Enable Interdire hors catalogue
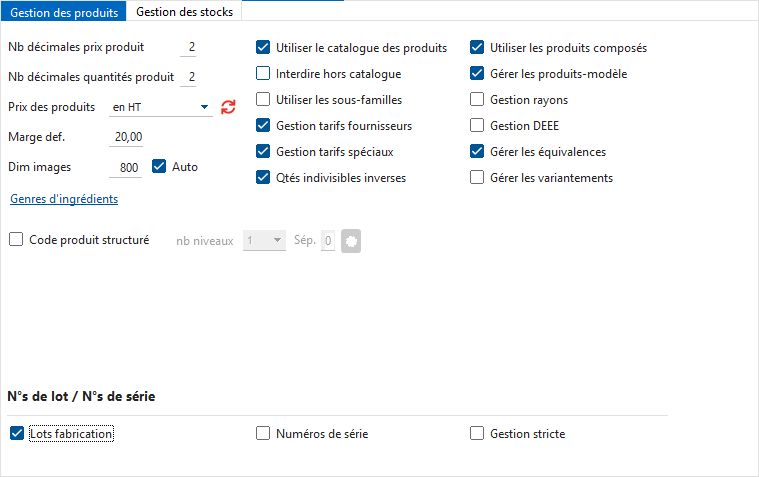Screen dimensions: 759x477 [263, 74]
